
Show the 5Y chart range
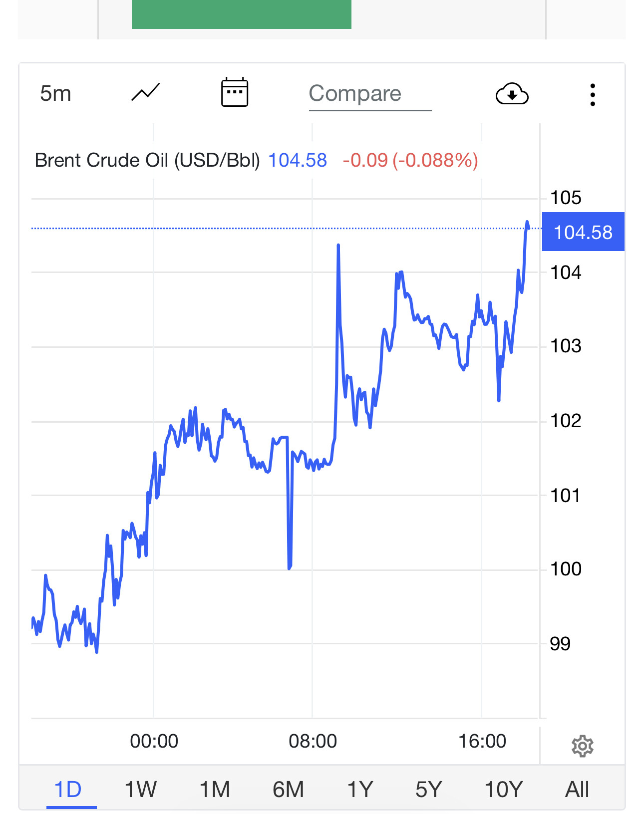(x=429, y=790)
